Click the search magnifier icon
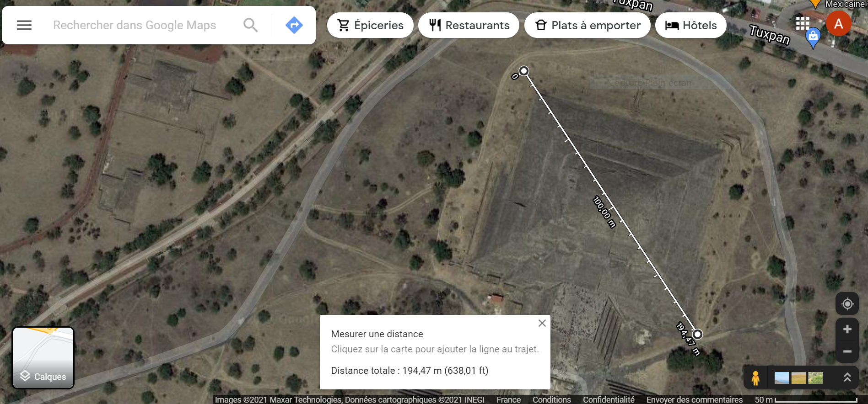This screenshot has width=868, height=404. tap(250, 25)
